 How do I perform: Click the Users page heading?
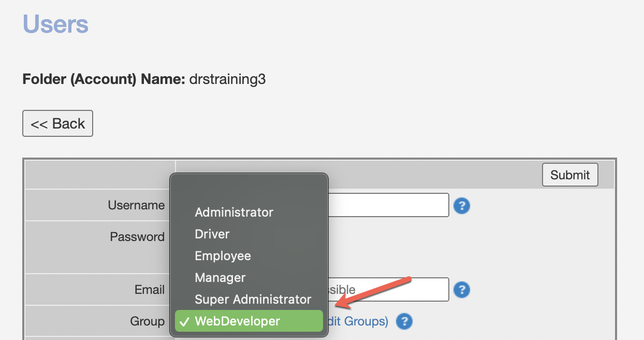point(55,24)
